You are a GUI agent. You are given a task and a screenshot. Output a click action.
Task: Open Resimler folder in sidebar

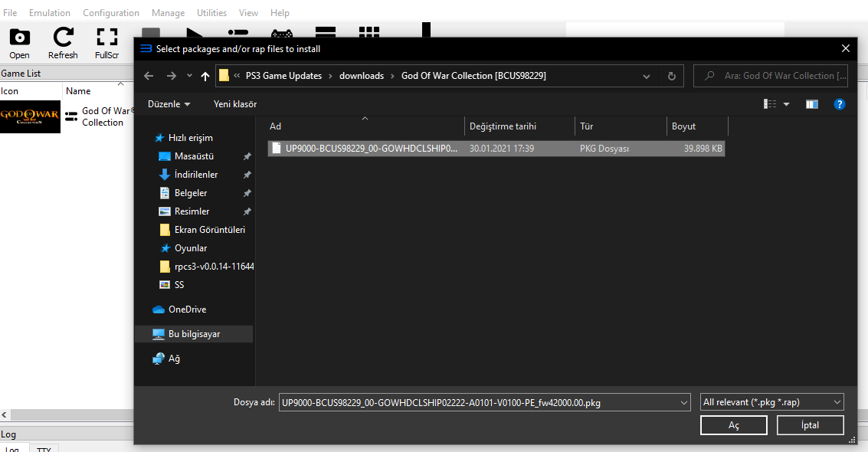192,211
